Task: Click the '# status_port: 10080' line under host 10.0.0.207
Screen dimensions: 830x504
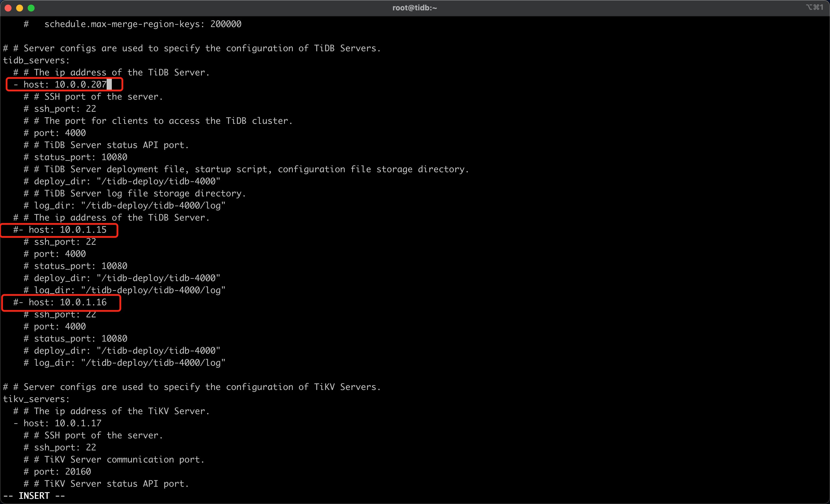Action: coord(76,157)
